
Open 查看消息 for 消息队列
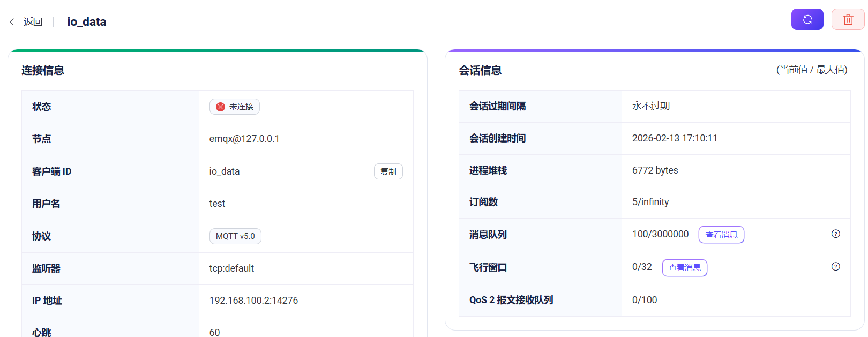721,235
